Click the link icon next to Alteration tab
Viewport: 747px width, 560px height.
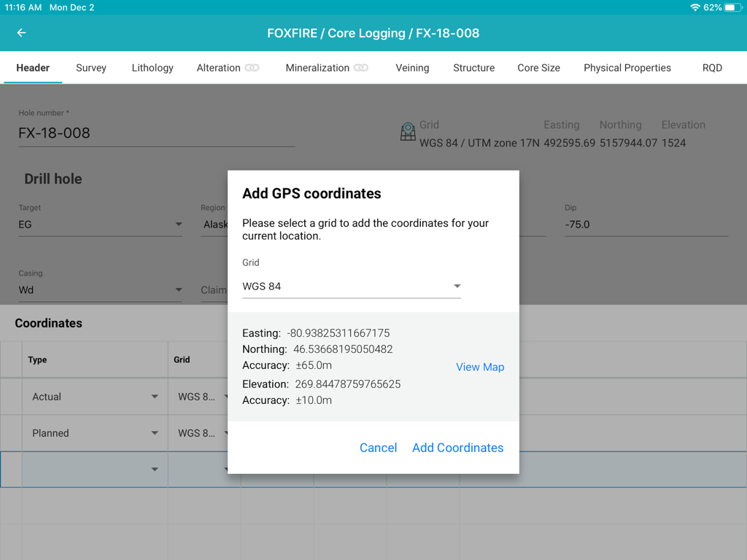tap(251, 67)
